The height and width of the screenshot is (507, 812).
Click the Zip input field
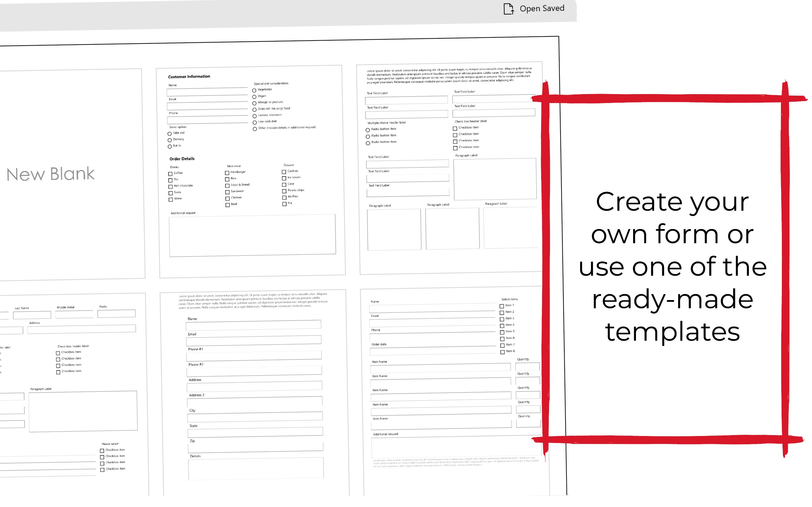[255, 447]
